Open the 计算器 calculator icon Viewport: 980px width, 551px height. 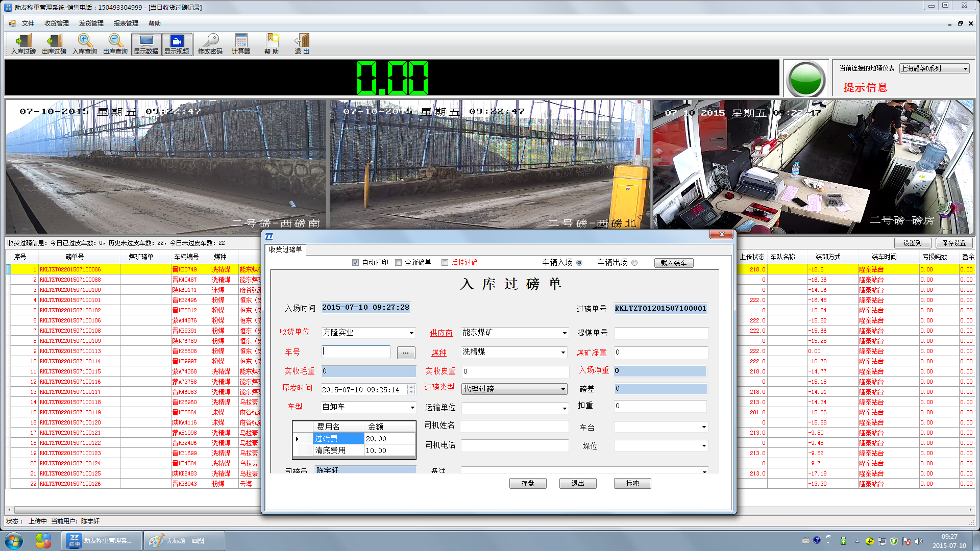point(241,41)
